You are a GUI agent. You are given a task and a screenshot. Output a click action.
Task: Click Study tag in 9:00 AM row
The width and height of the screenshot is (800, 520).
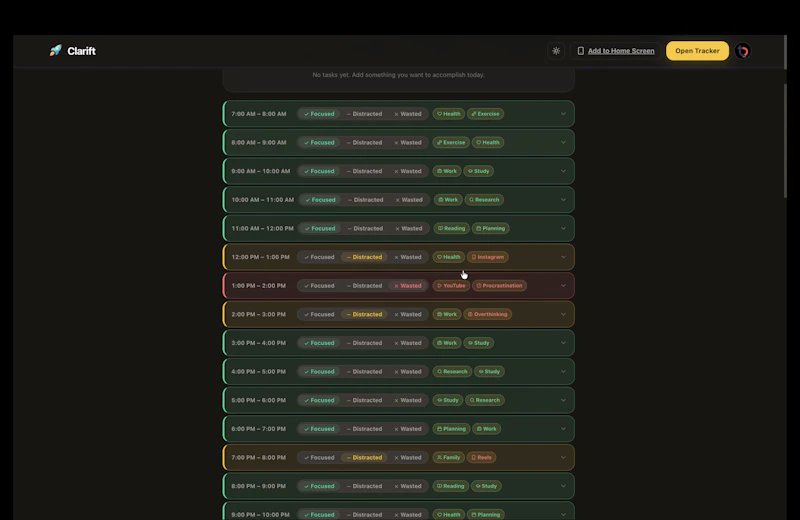[x=479, y=171]
